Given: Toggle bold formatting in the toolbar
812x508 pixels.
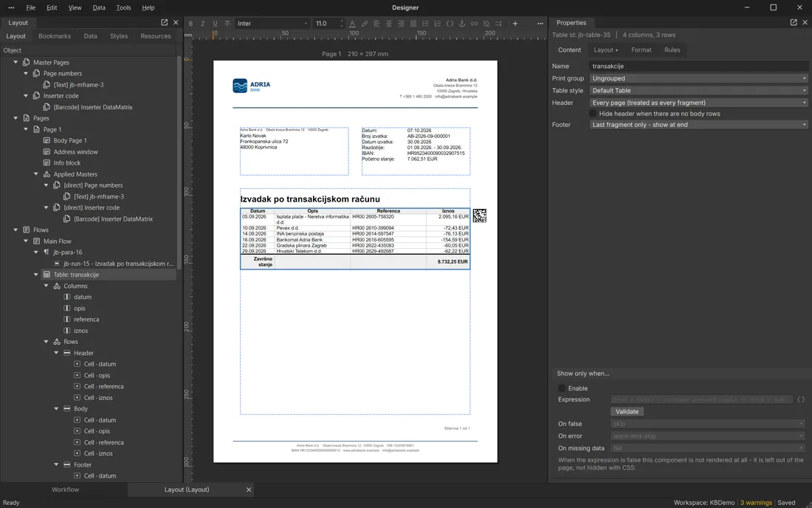Looking at the screenshot, I should 190,24.
